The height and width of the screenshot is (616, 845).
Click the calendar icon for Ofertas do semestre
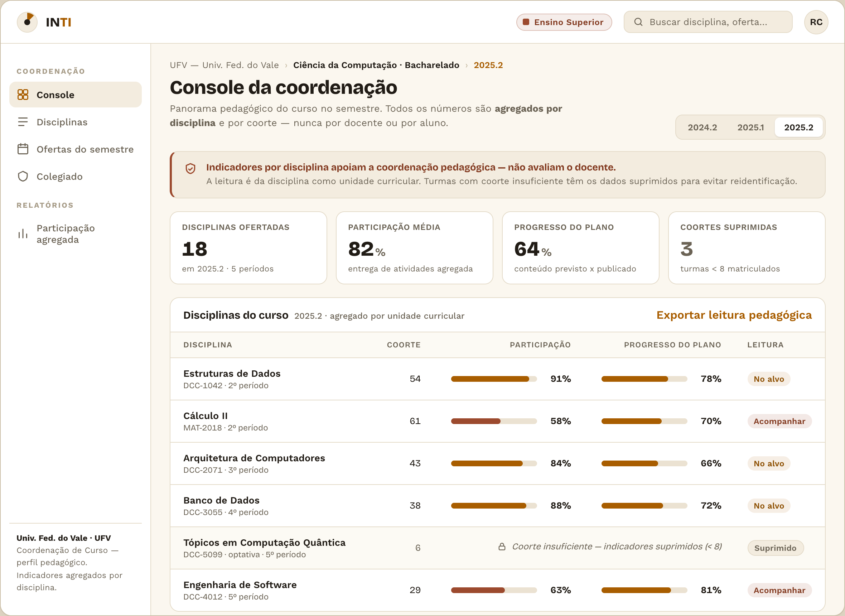point(23,149)
